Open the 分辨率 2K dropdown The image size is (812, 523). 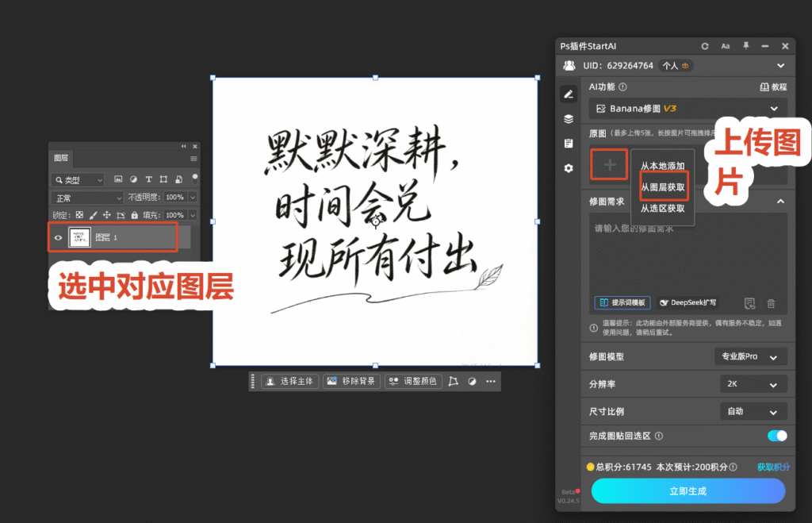click(753, 384)
